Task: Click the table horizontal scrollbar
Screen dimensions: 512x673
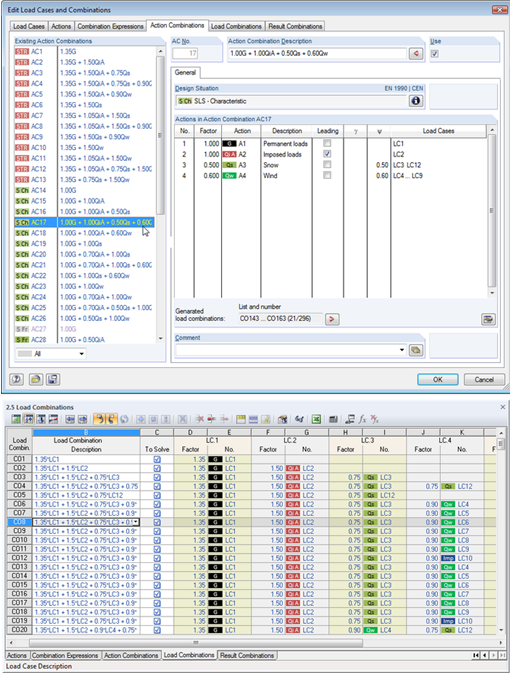Action: click(196, 643)
